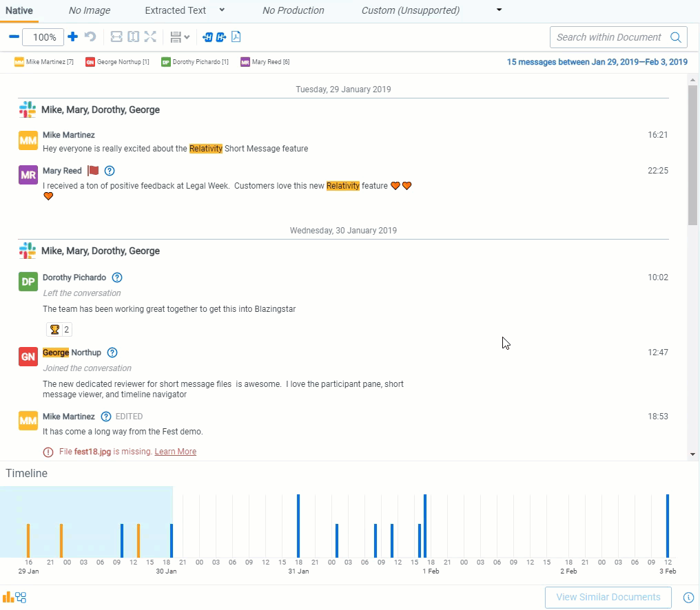Switch to the Native viewer tab
This screenshot has width=700, height=610.
click(x=19, y=10)
